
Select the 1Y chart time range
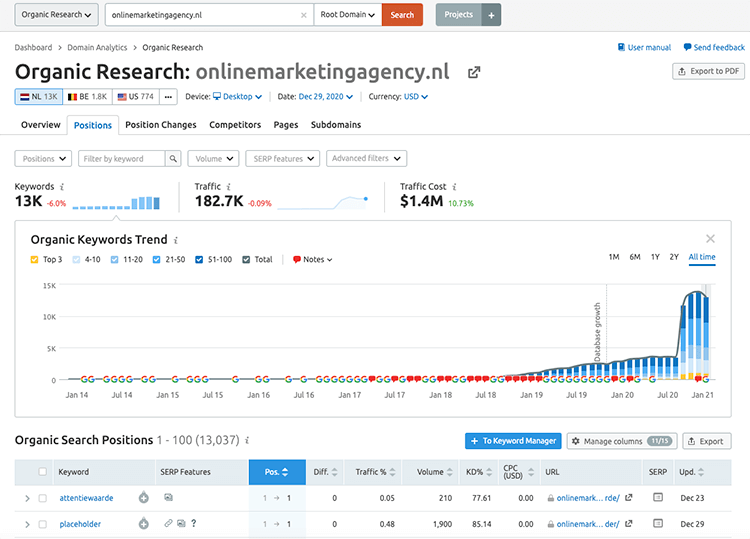[x=655, y=257]
